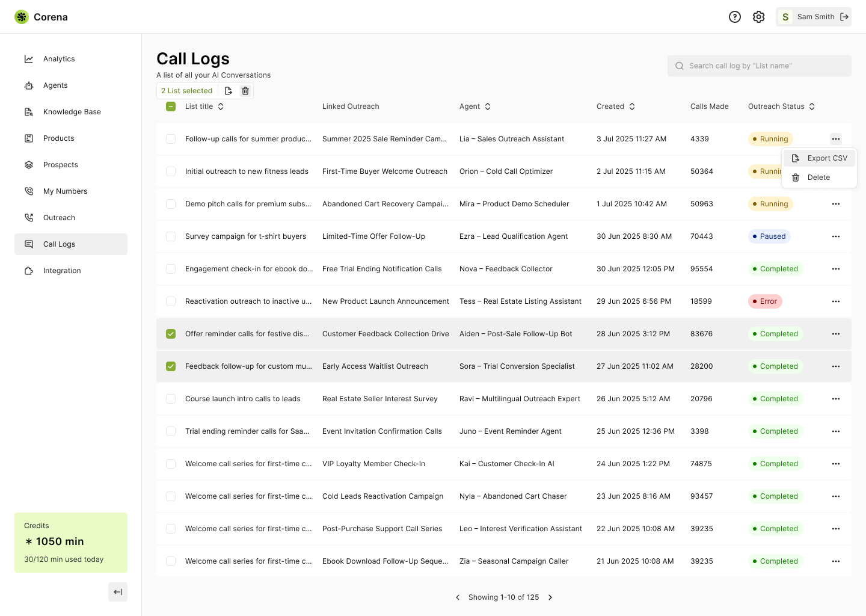Open settings via the gear icon
866x616 pixels.
tap(758, 17)
